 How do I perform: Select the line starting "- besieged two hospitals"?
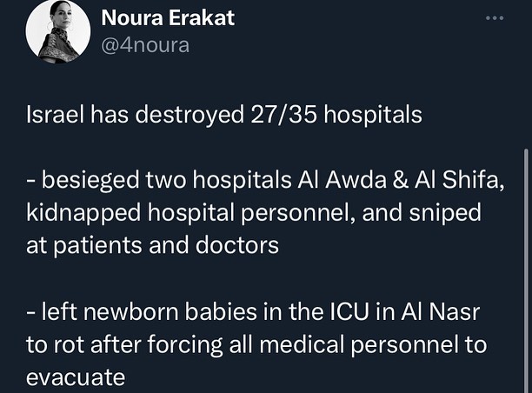click(x=254, y=180)
